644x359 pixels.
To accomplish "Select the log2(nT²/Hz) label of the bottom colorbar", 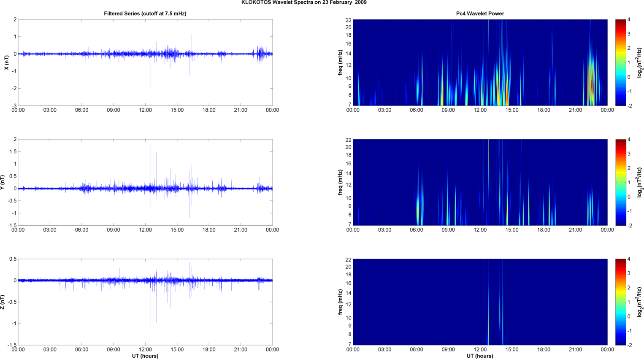I will point(640,302).
